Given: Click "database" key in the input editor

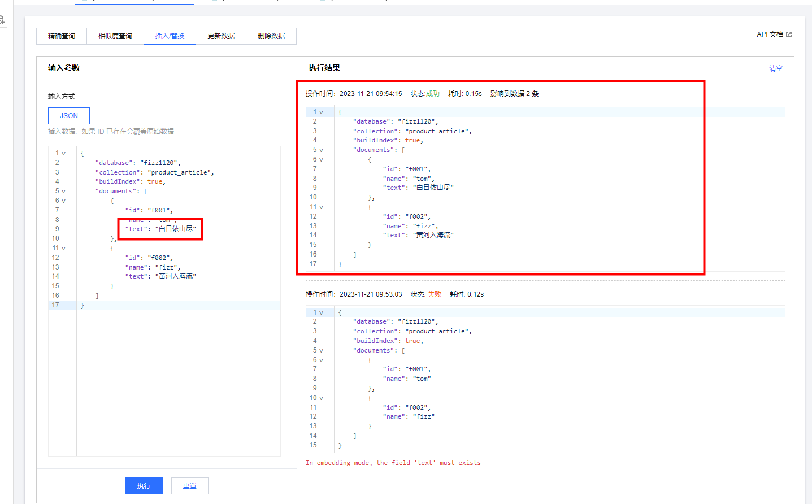Looking at the screenshot, I should (114, 163).
